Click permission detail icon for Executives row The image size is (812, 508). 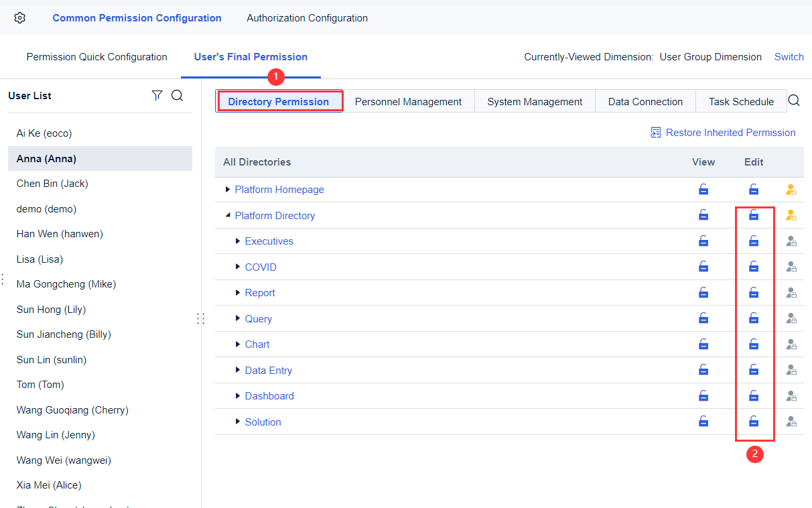(x=791, y=241)
